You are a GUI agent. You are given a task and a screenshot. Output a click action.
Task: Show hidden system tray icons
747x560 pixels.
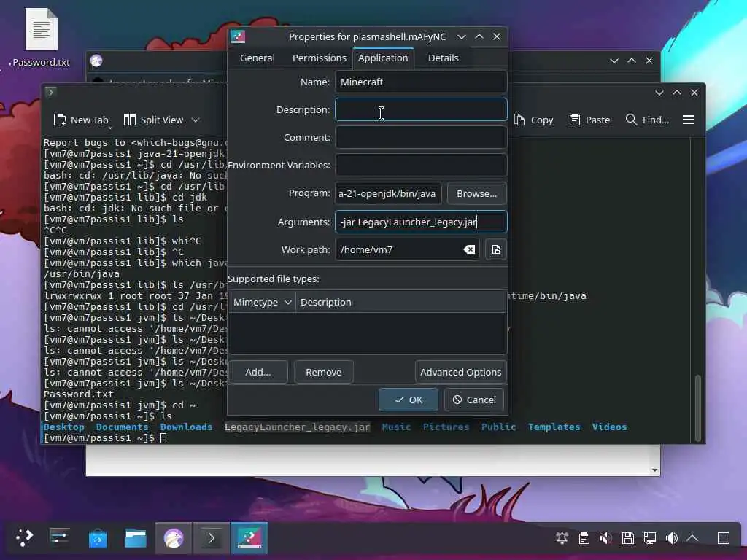point(693,538)
